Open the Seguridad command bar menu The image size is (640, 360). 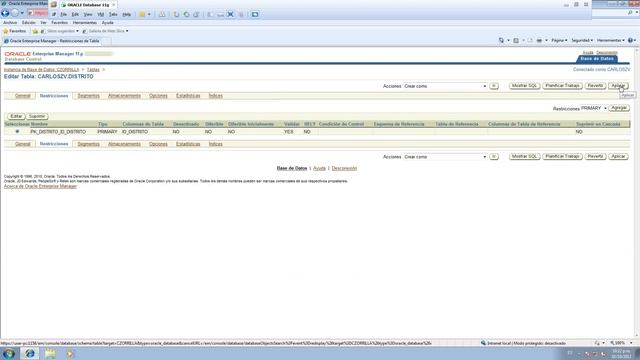[582, 40]
